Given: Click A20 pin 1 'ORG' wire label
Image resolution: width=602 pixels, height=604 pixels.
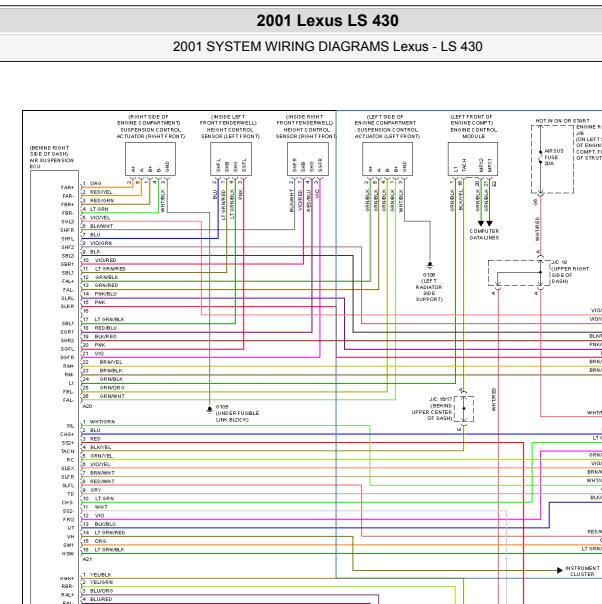Looking at the screenshot, I should tap(96, 183).
